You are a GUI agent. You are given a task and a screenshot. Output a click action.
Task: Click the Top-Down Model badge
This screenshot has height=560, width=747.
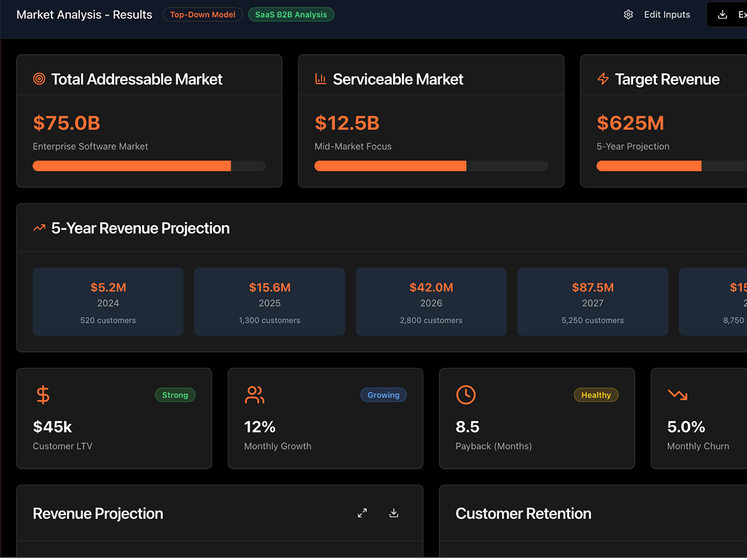pyautogui.click(x=203, y=14)
